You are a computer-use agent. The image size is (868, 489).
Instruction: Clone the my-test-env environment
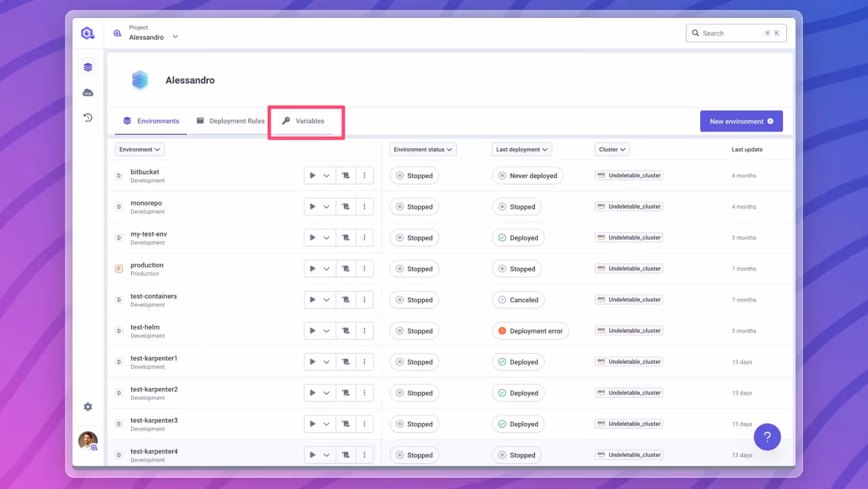click(346, 238)
